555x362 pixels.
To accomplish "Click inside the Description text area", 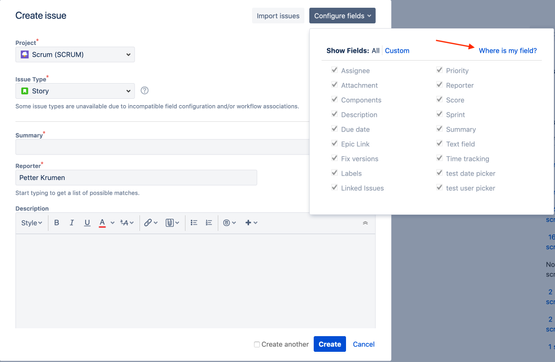I will coord(195,281).
